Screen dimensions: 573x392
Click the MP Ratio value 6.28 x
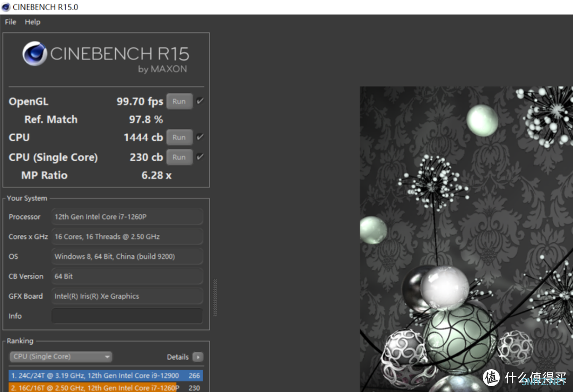tap(157, 176)
